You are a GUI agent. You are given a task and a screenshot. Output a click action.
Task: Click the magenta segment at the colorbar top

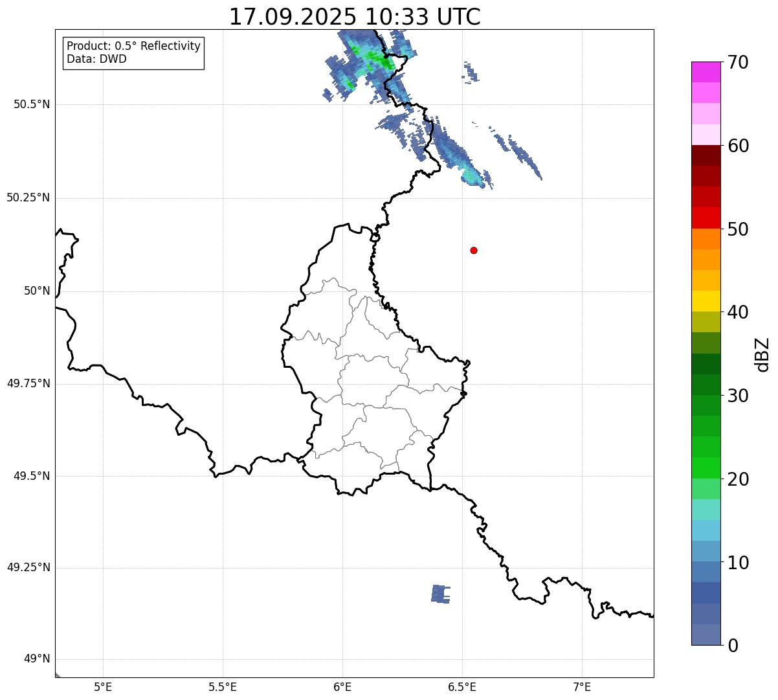pyautogui.click(x=706, y=72)
